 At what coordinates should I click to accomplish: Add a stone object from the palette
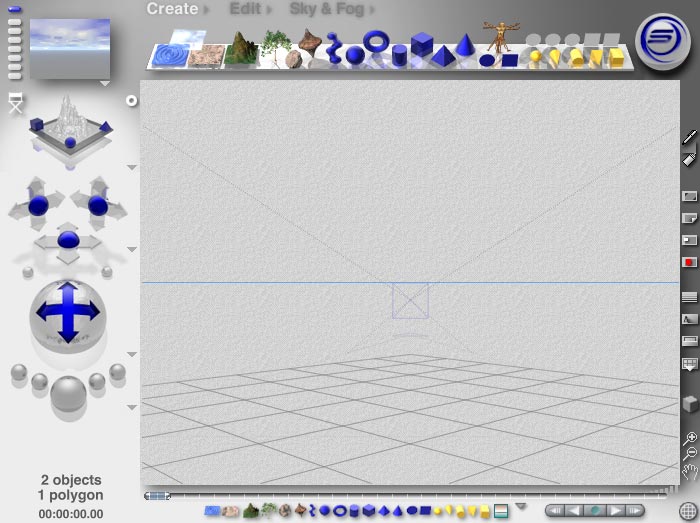click(294, 60)
